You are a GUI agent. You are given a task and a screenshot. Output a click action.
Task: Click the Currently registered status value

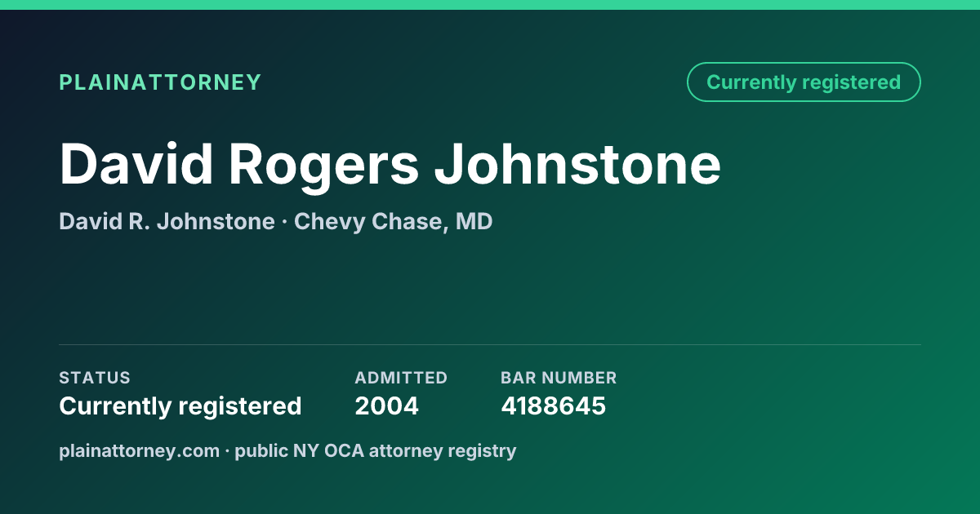(x=180, y=406)
